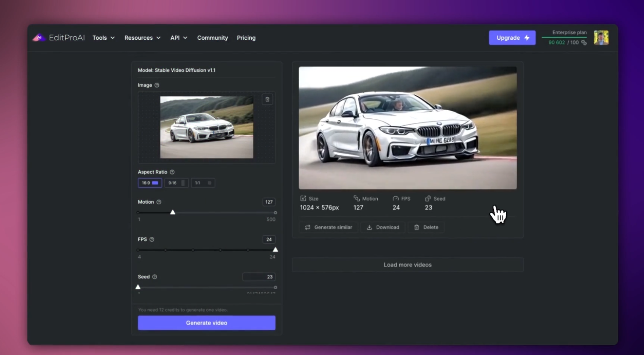Click the lightning bolt on Upgrade
Screen dimensions: 644x355
coord(526,37)
